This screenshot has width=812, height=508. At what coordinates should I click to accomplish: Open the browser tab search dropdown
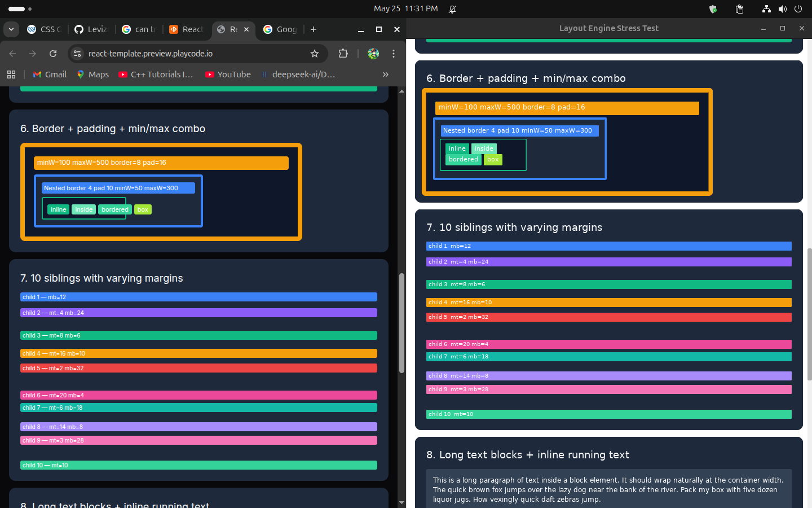tap(11, 29)
